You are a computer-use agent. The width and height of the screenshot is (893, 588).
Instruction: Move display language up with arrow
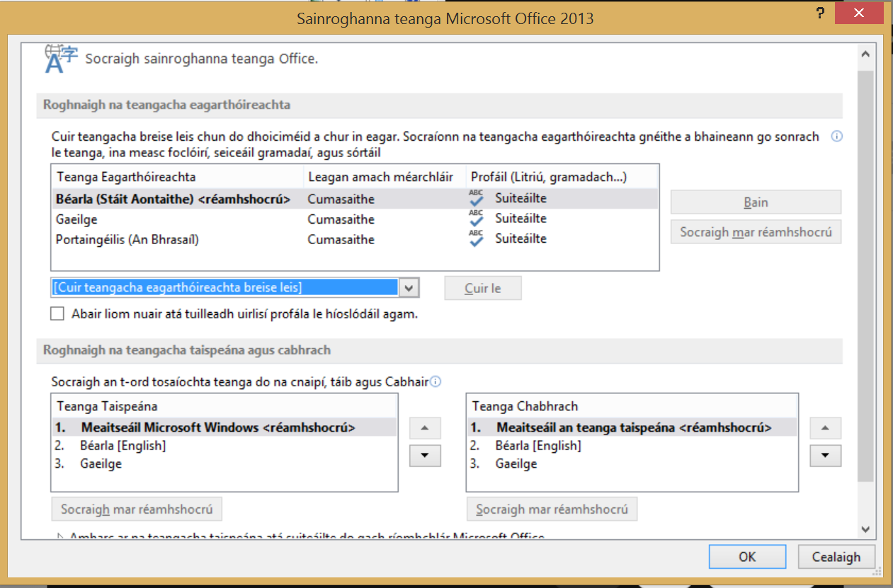425,428
